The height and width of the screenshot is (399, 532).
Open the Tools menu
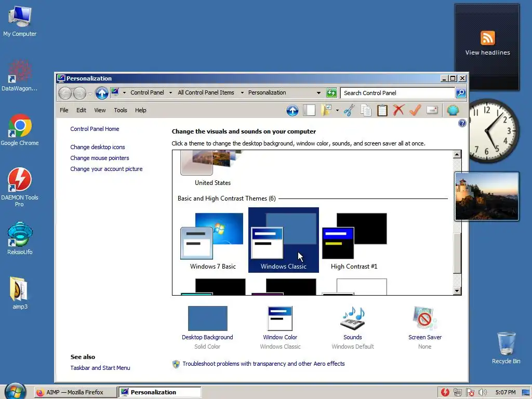121,110
